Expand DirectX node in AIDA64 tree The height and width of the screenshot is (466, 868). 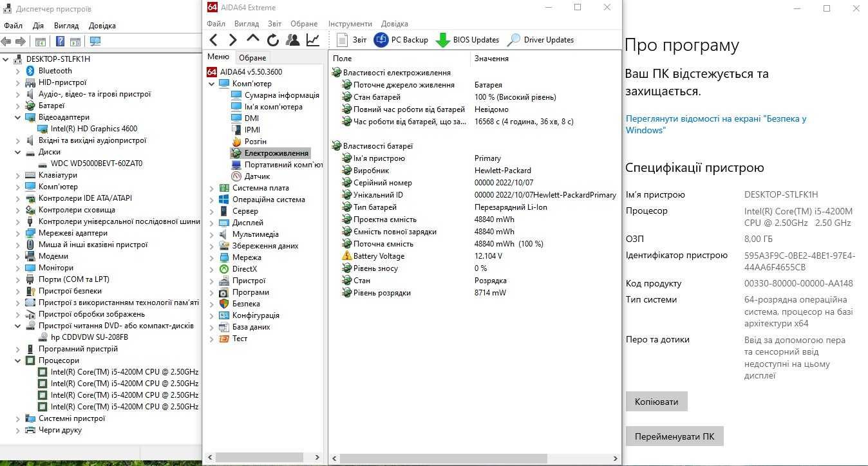tap(211, 269)
